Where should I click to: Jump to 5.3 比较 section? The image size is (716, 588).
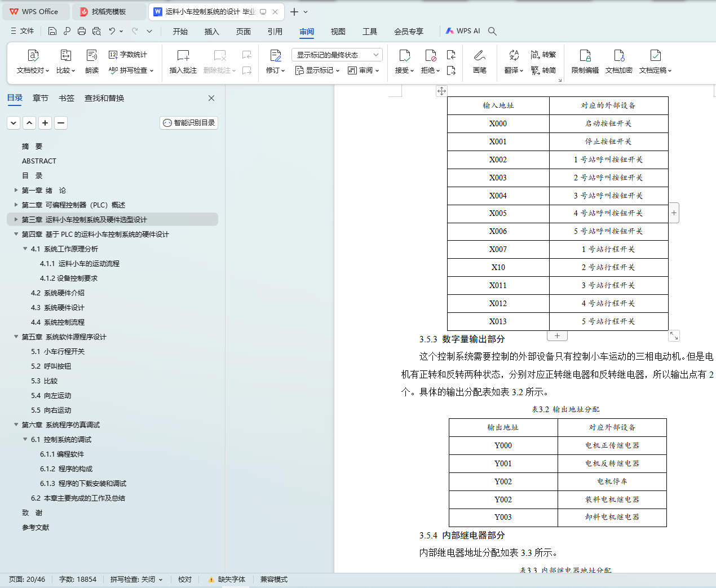[x=45, y=381]
